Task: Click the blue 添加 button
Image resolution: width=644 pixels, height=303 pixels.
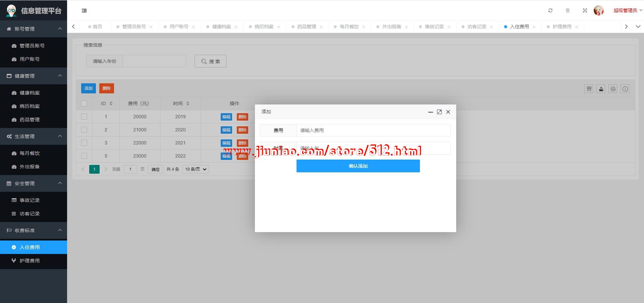Action: (89, 88)
